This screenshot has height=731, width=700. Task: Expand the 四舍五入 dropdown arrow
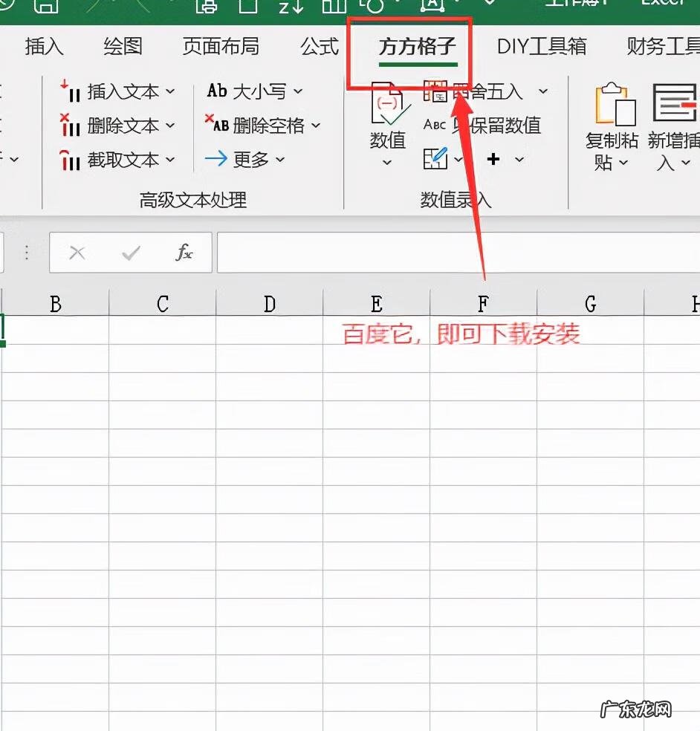(x=543, y=91)
